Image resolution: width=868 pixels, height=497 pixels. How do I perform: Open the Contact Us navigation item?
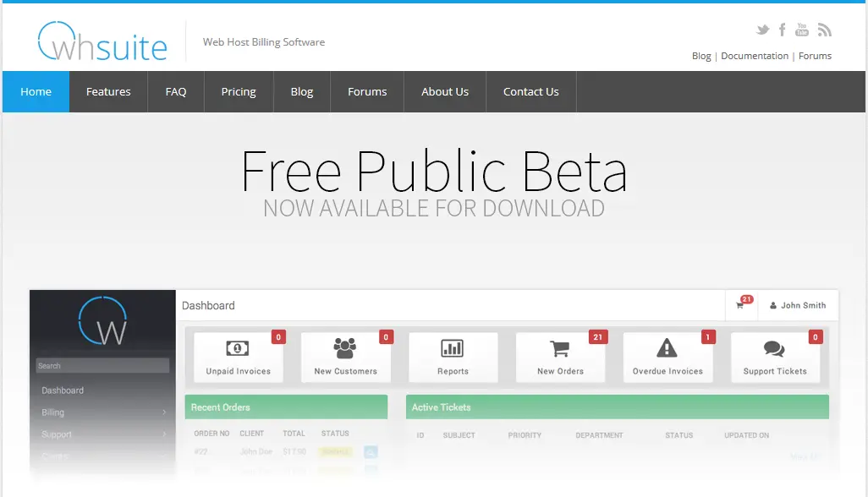click(x=531, y=92)
